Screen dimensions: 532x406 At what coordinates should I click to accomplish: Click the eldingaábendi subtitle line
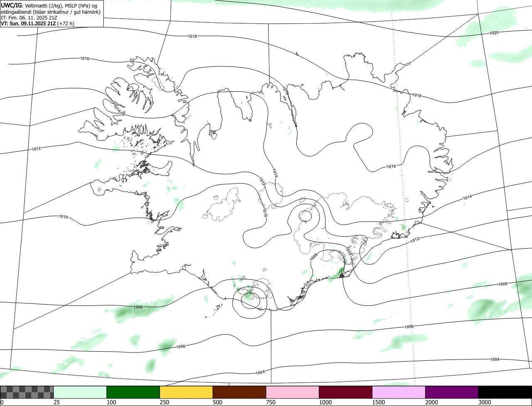[50, 12]
